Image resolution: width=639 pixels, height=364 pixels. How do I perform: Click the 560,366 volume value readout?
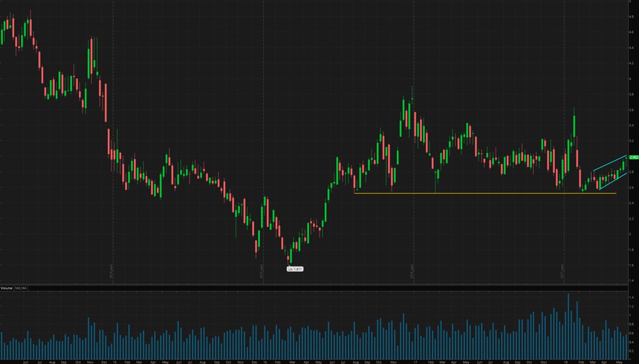pos(20,288)
